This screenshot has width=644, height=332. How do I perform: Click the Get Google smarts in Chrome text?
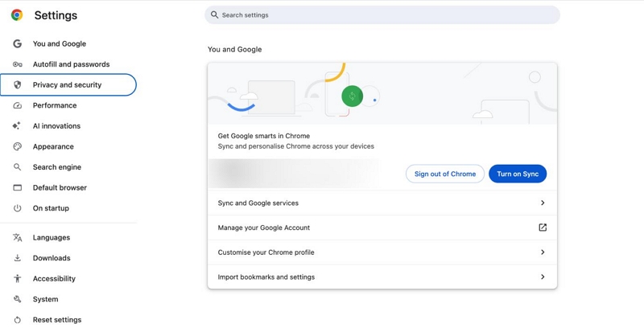(x=264, y=136)
